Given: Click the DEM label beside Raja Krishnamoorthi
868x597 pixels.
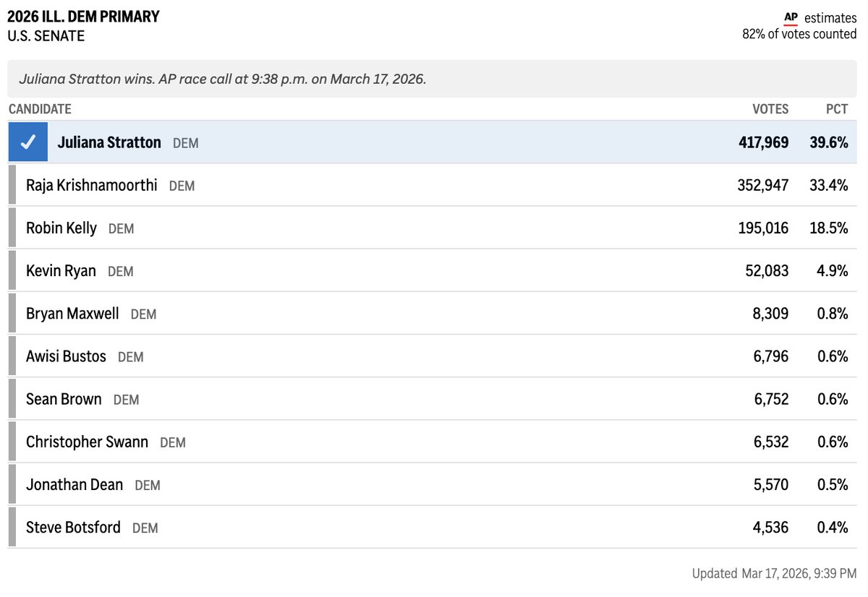Looking at the screenshot, I should (182, 186).
